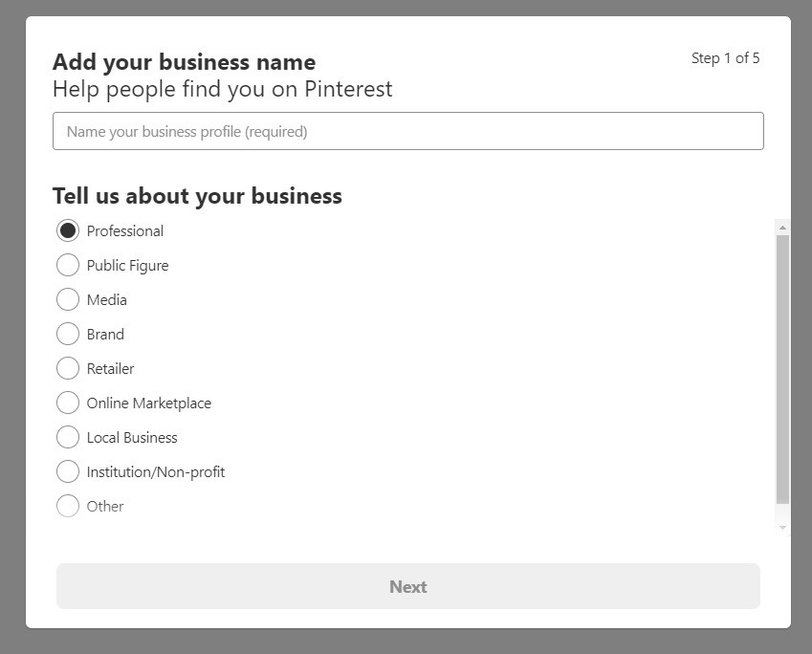
Task: Choose the Other business type option
Action: click(x=68, y=506)
